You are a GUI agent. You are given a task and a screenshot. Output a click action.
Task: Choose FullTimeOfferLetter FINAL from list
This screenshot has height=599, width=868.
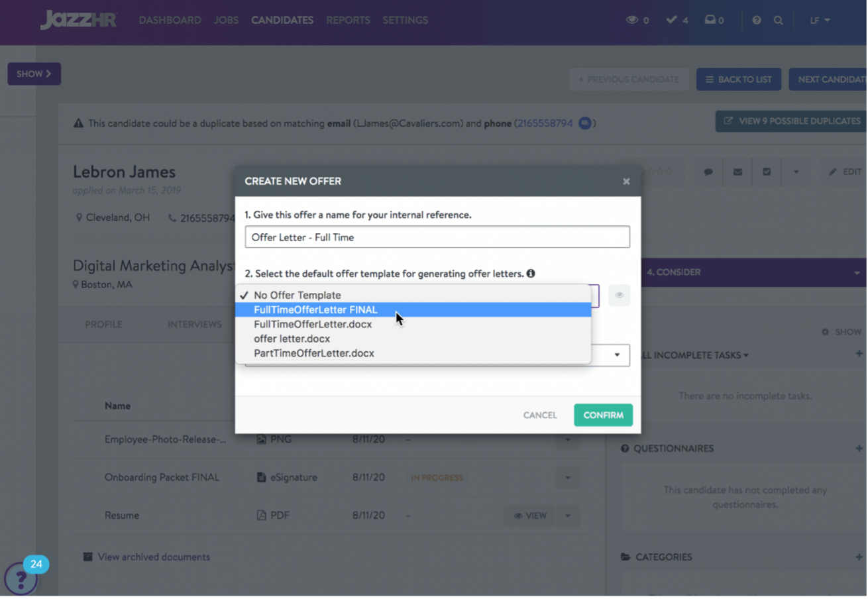click(315, 310)
